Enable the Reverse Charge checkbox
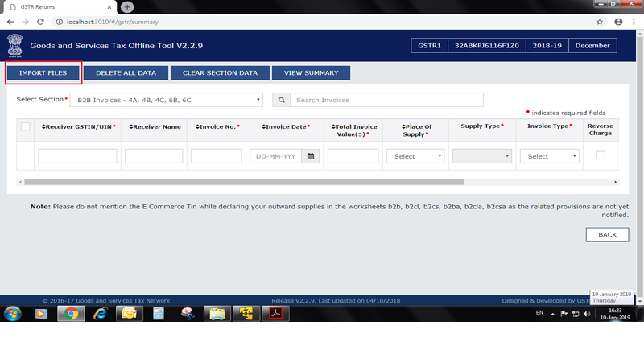This screenshot has width=644, height=342. pyautogui.click(x=600, y=155)
